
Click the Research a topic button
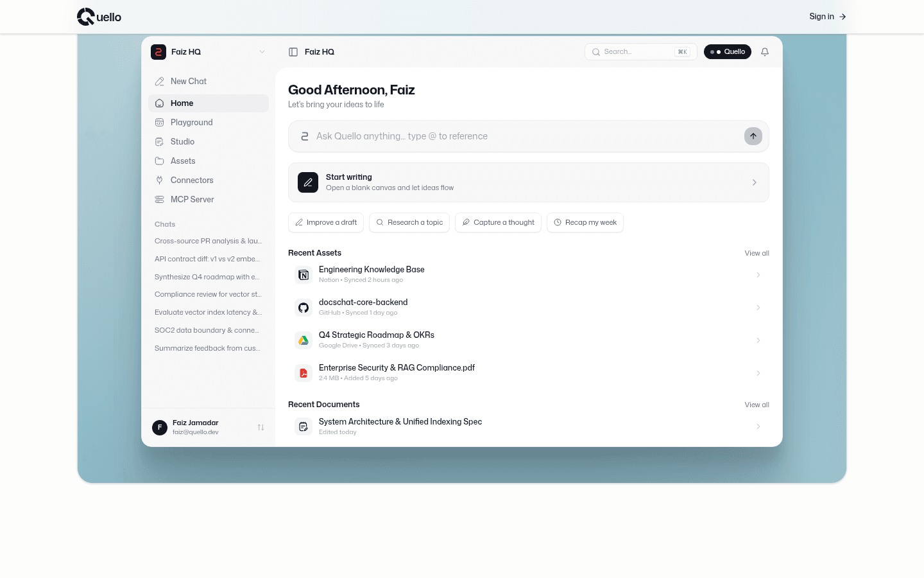409,222
